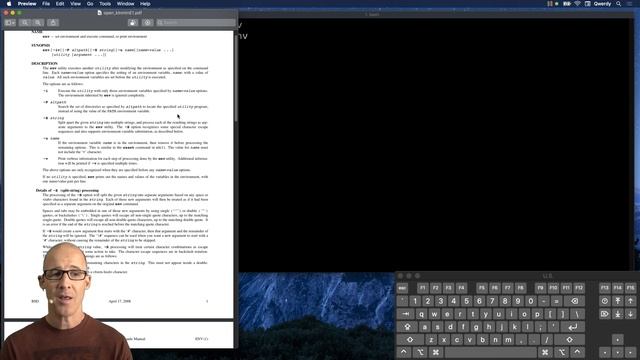
Task: Click the esc key on the keyboard viewer
Action: [402, 288]
